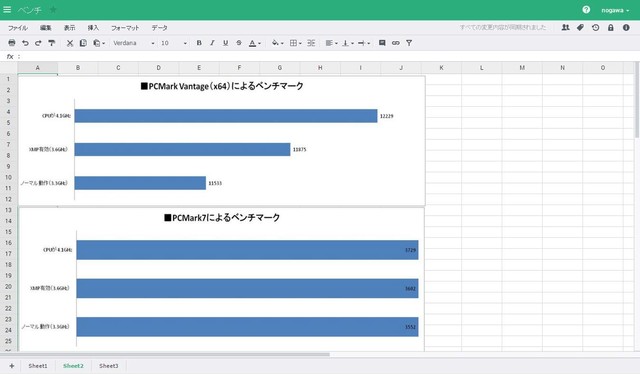Expand the fill color arrow
Image resolution: width=640 pixels, height=374 pixels.
(282, 43)
